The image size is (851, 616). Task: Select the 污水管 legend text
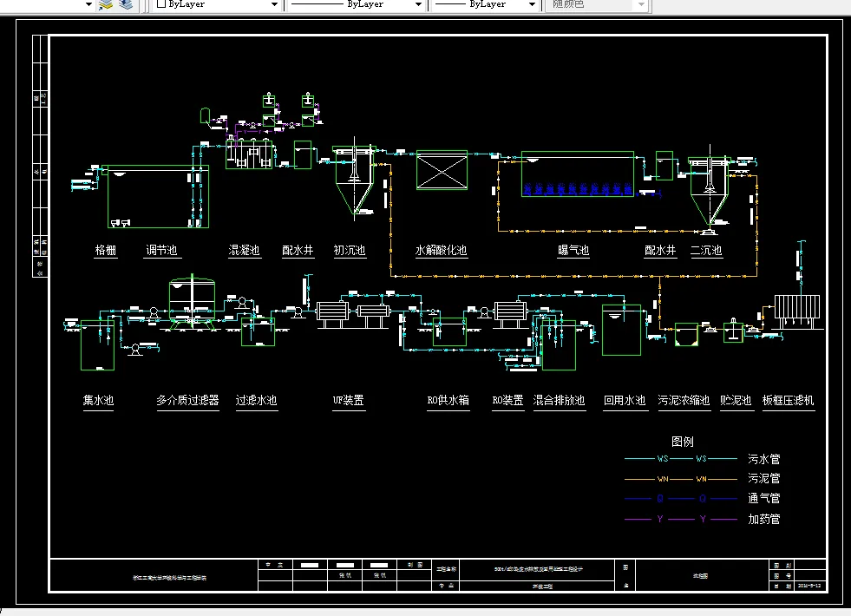point(764,459)
